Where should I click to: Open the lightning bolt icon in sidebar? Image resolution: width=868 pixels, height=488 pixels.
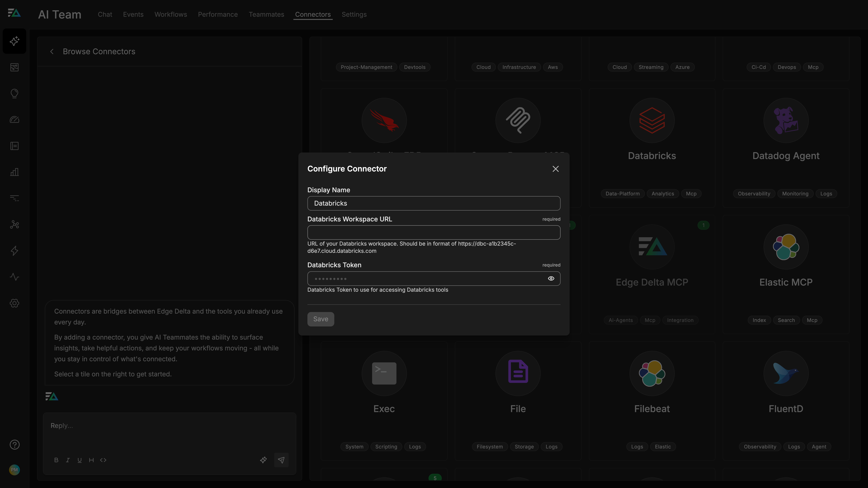(x=14, y=251)
